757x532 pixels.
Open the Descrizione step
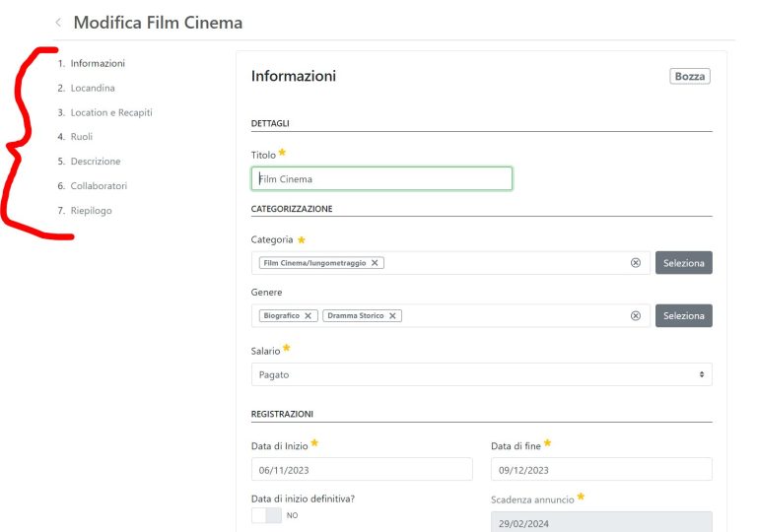95,162
